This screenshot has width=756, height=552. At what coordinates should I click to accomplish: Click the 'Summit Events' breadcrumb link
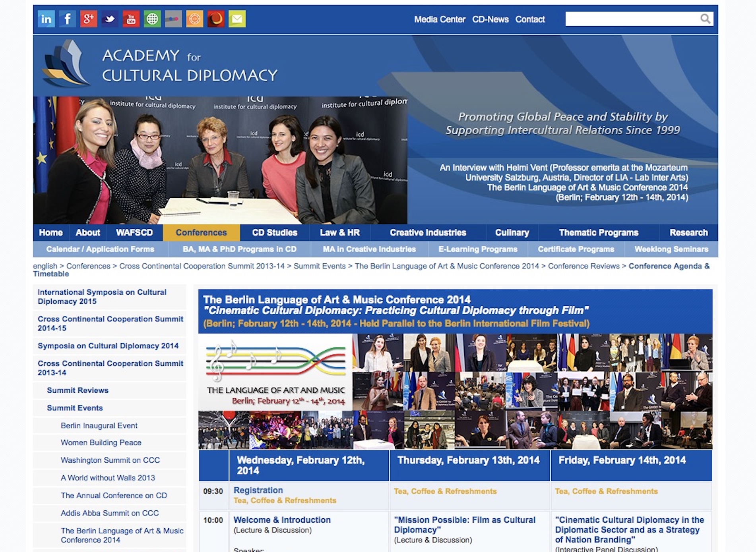point(320,266)
